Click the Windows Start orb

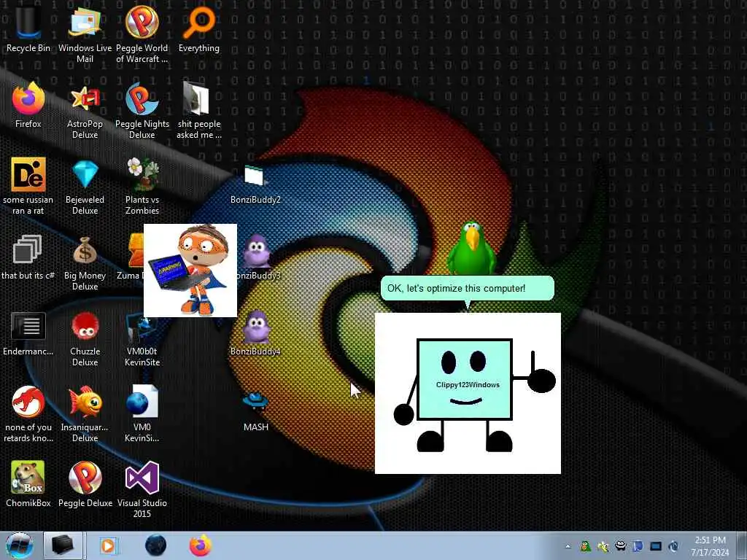pos(20,545)
